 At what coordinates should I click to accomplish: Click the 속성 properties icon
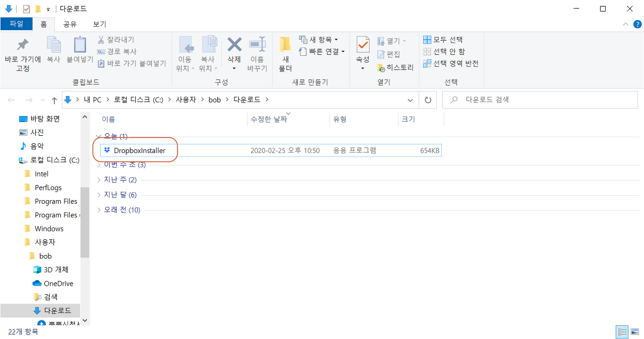point(363,45)
